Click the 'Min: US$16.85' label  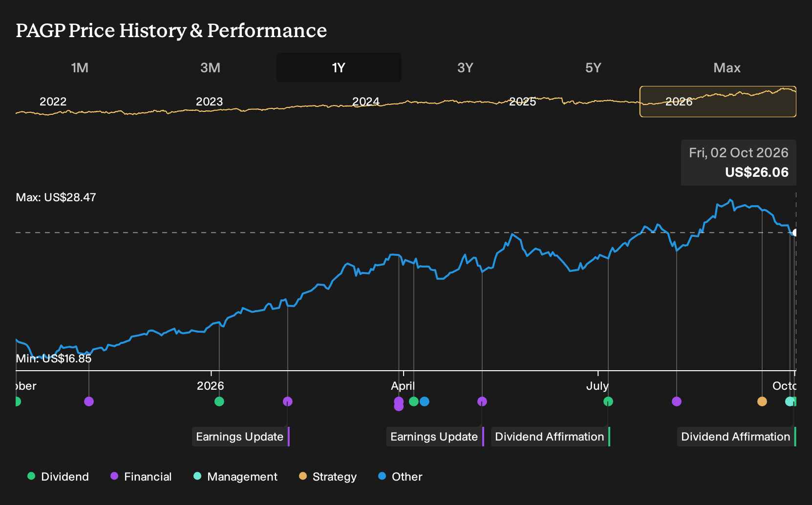(54, 358)
